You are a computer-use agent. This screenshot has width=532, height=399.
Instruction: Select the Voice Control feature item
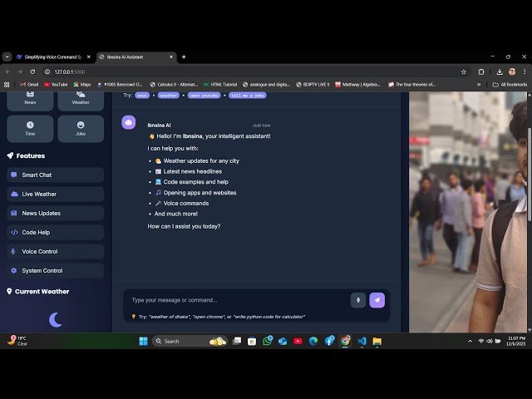pyautogui.click(x=56, y=251)
